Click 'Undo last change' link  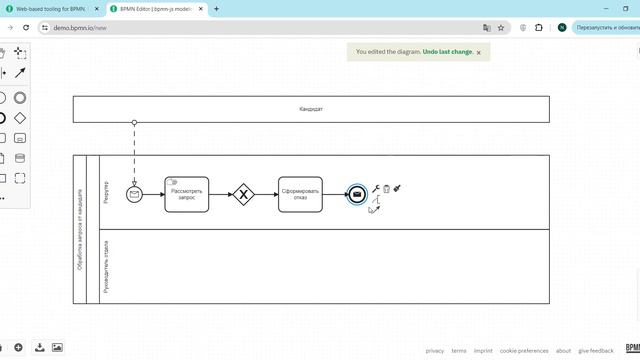tap(448, 52)
